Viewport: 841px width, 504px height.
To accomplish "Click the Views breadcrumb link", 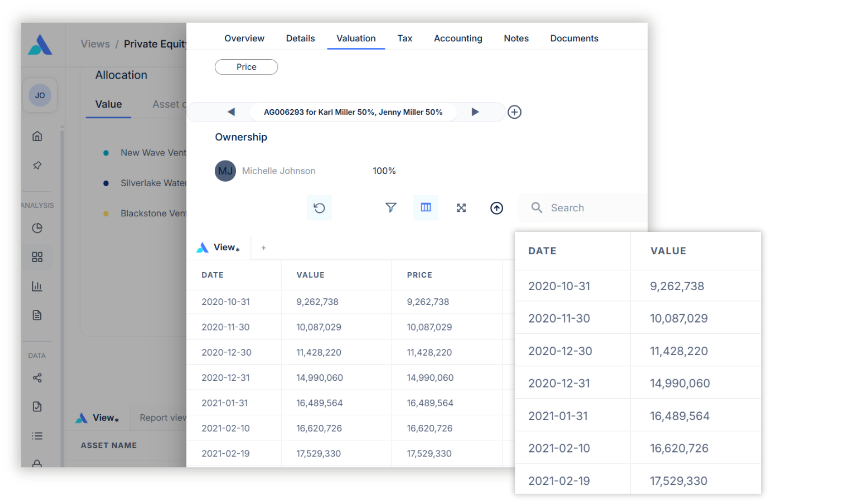I will pyautogui.click(x=95, y=44).
